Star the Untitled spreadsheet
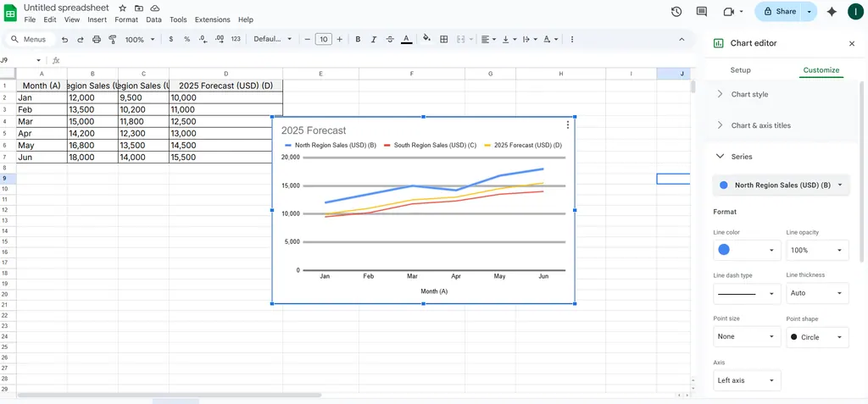The width and height of the screenshot is (868, 404). [123, 8]
